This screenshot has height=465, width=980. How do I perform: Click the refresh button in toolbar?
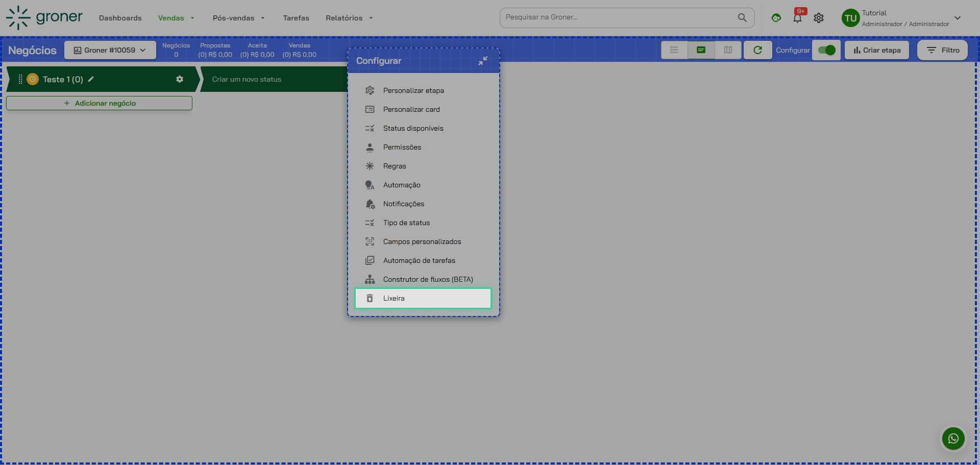pyautogui.click(x=757, y=50)
